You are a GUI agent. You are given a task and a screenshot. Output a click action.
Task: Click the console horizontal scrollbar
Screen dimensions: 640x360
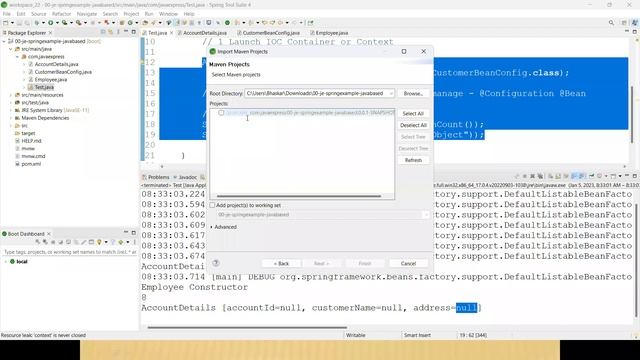point(247,327)
